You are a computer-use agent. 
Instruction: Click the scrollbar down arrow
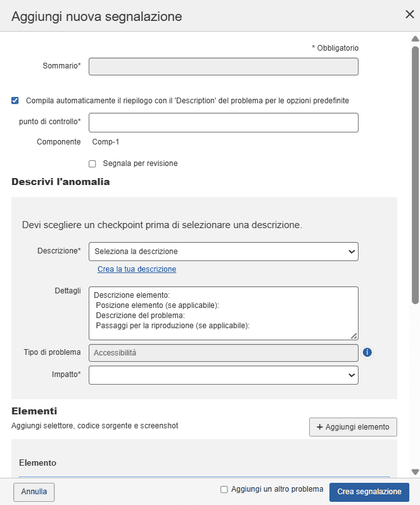click(415, 472)
